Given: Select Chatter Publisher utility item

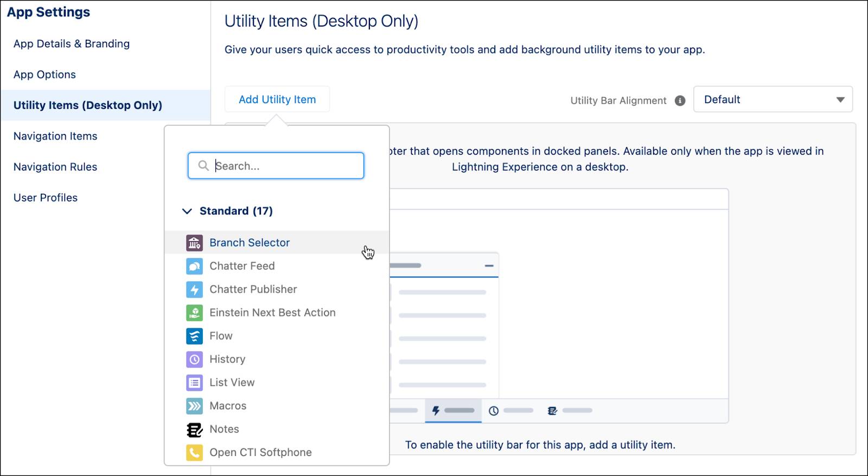Looking at the screenshot, I should (x=277, y=289).
